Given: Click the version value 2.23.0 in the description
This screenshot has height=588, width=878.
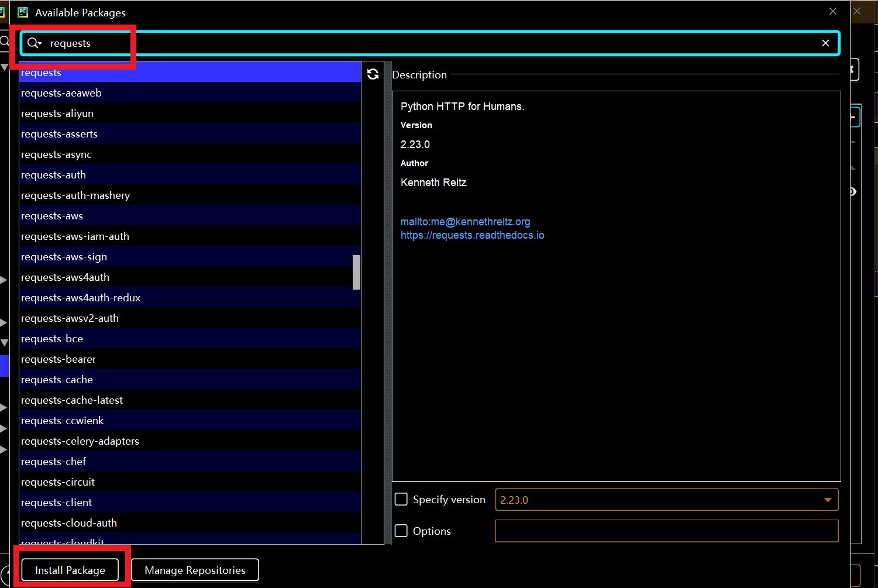Looking at the screenshot, I should point(415,145).
